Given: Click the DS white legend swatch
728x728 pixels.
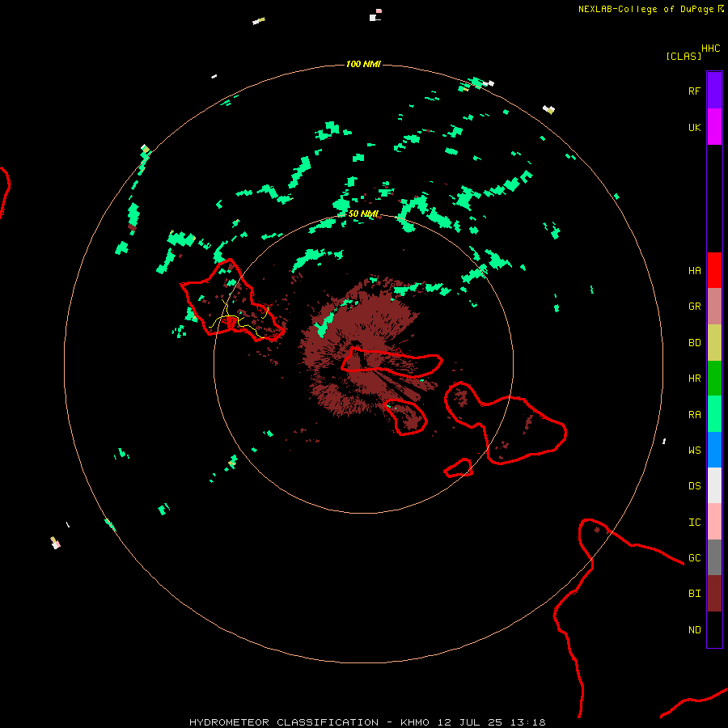Looking at the screenshot, I should 714,485.
